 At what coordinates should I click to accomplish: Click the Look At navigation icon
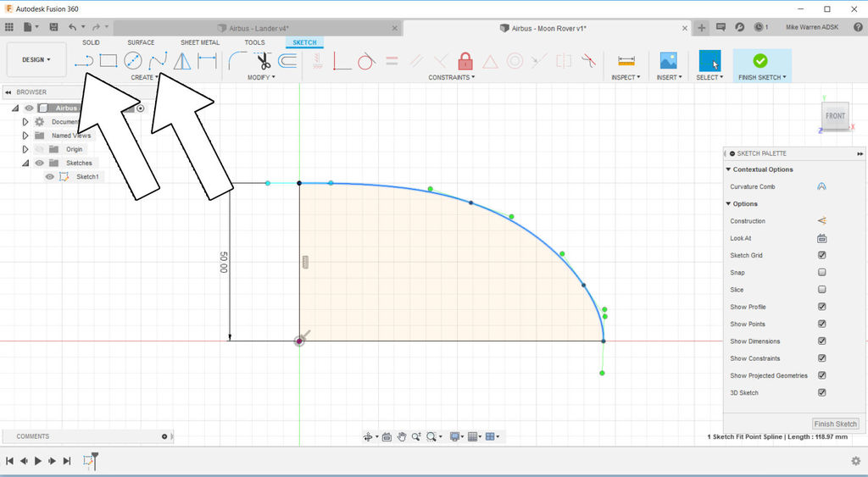(387, 436)
